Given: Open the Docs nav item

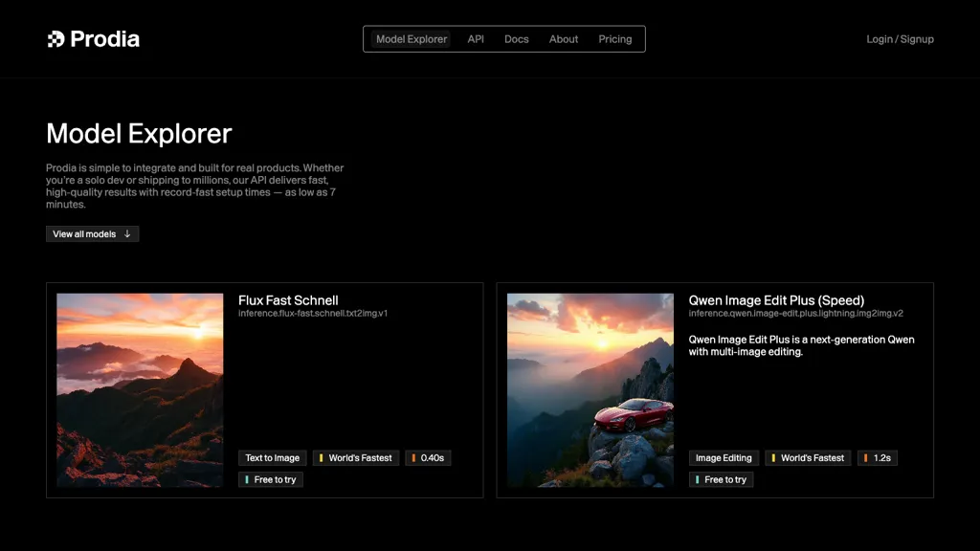Looking at the screenshot, I should click(516, 38).
